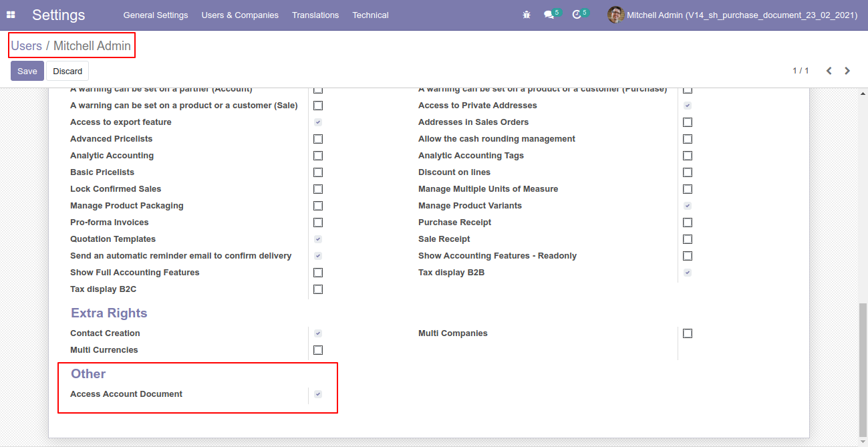Click the Multi Companies label
This screenshot has height=447, width=868.
[x=453, y=333]
